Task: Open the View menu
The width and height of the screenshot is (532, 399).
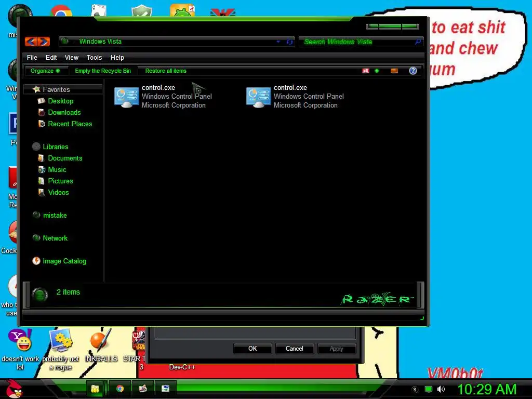Action: [72, 57]
